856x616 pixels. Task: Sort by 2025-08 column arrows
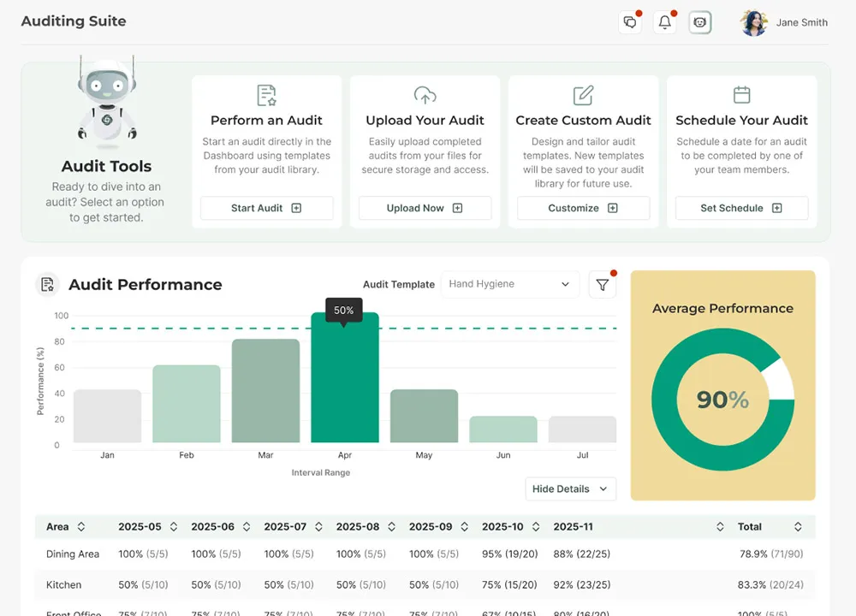(391, 526)
